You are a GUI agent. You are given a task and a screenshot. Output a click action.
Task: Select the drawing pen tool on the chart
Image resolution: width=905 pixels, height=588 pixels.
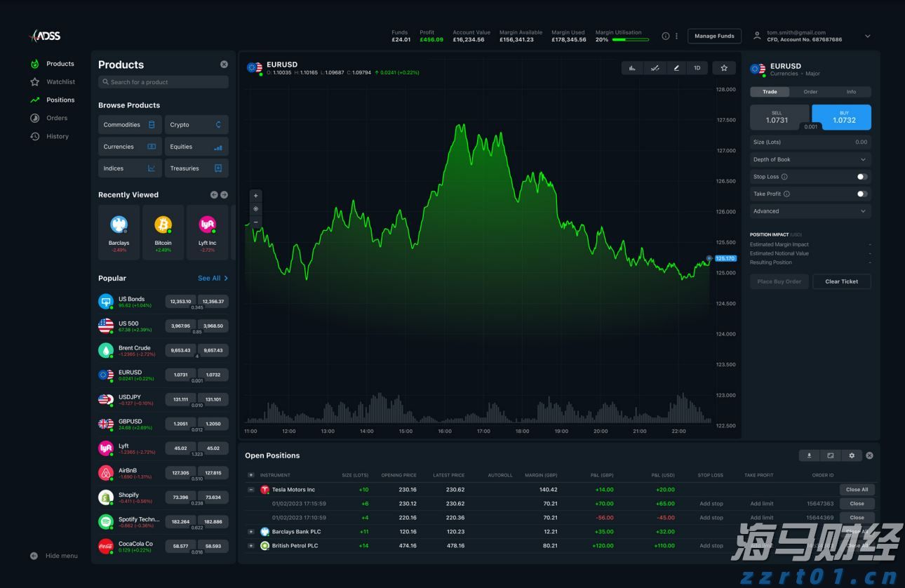(676, 68)
